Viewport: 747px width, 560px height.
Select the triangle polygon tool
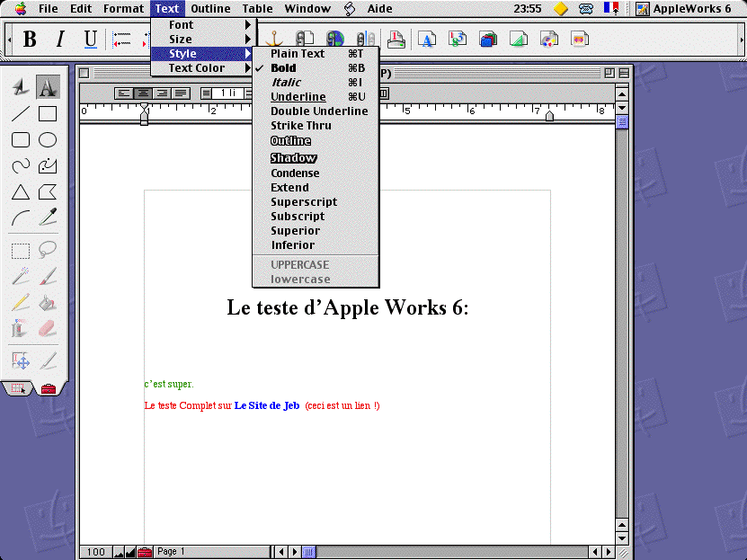21,192
